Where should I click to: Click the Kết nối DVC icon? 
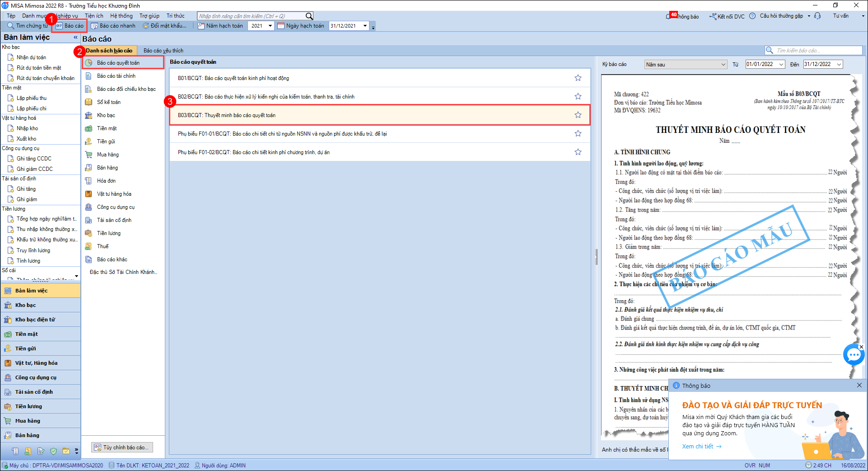[713, 16]
